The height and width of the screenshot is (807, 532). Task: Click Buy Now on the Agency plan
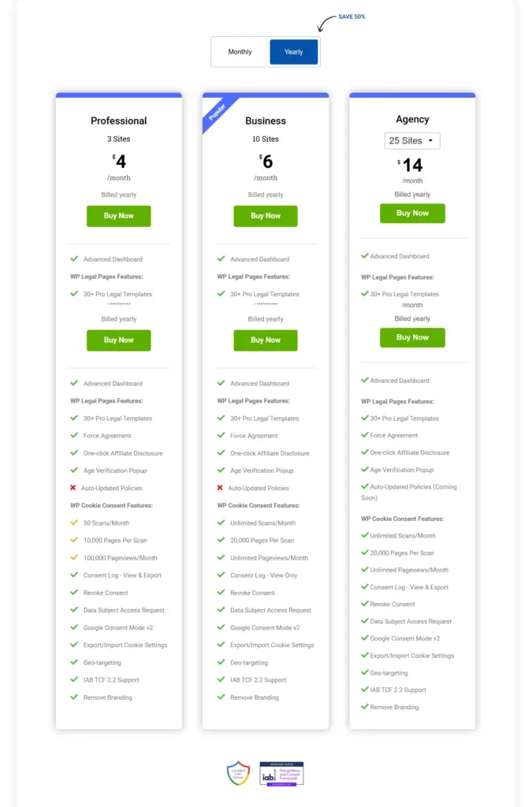412,213
